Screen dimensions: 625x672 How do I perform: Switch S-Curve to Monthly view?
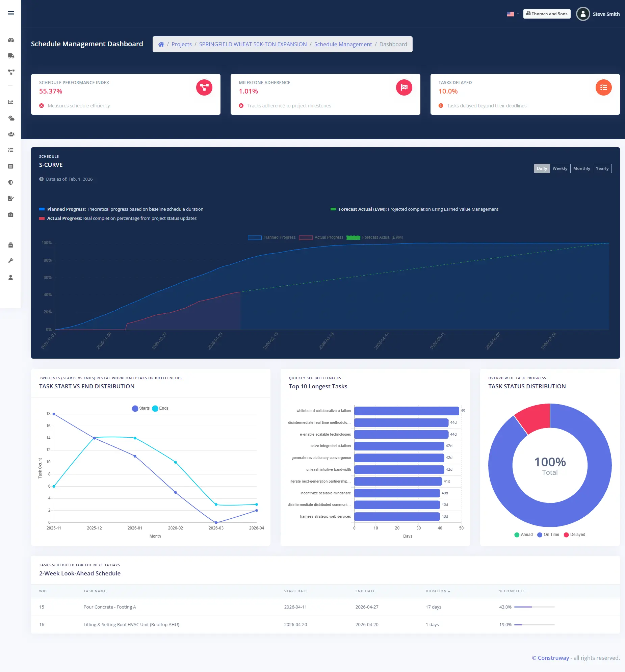click(581, 169)
